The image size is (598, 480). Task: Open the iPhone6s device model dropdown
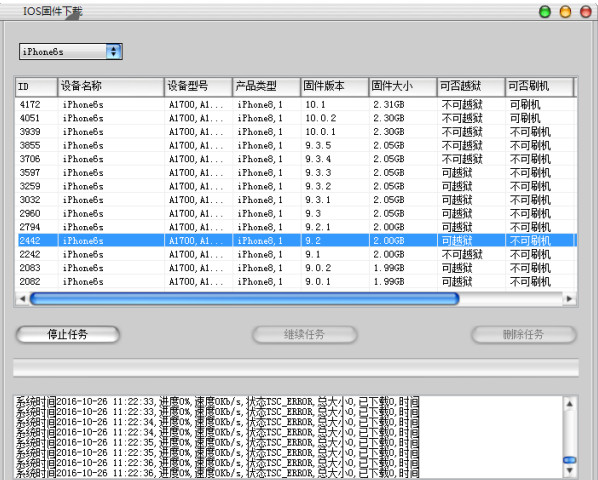71,51
